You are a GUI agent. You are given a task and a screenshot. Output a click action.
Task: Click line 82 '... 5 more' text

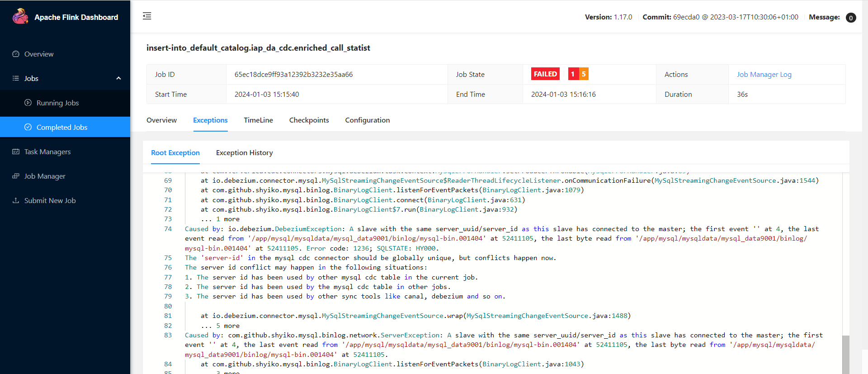(220, 326)
